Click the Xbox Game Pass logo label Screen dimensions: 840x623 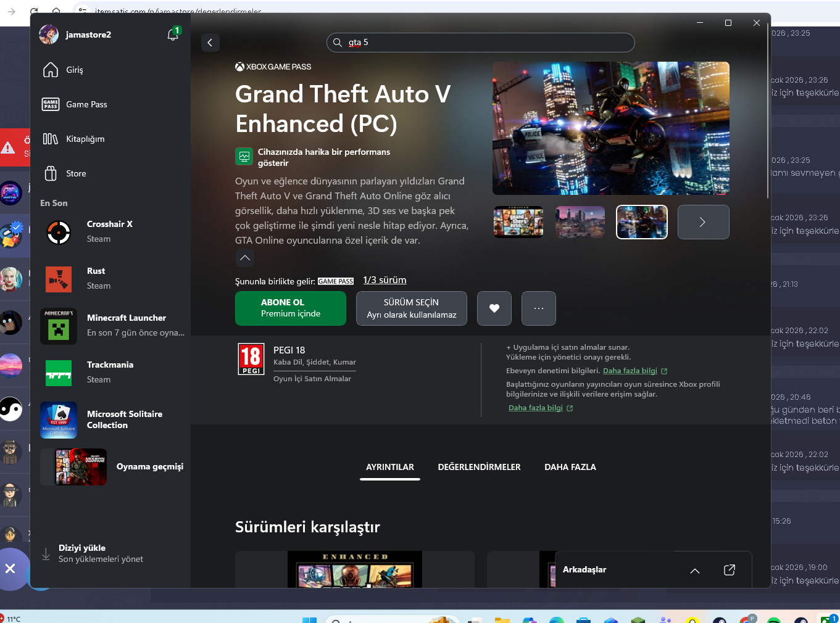point(273,67)
